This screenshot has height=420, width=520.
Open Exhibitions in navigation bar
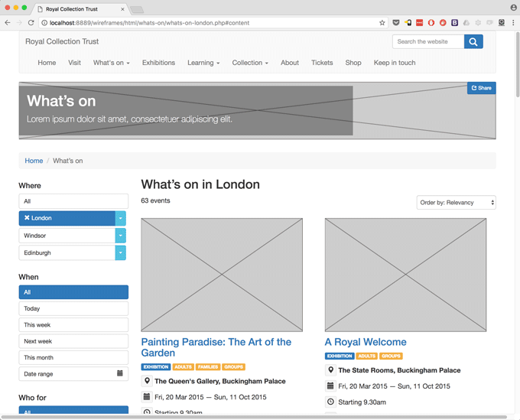(x=158, y=63)
